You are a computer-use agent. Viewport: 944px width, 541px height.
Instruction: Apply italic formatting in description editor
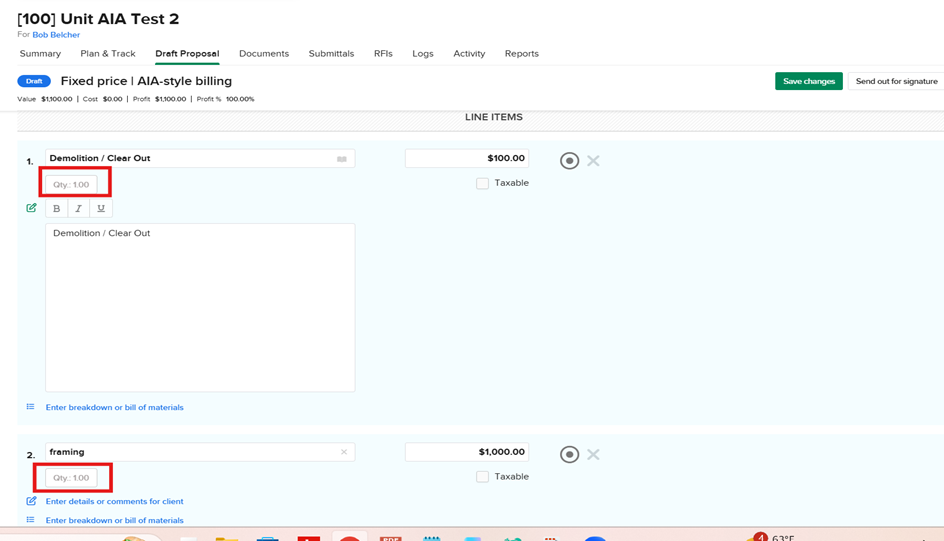[x=78, y=209]
